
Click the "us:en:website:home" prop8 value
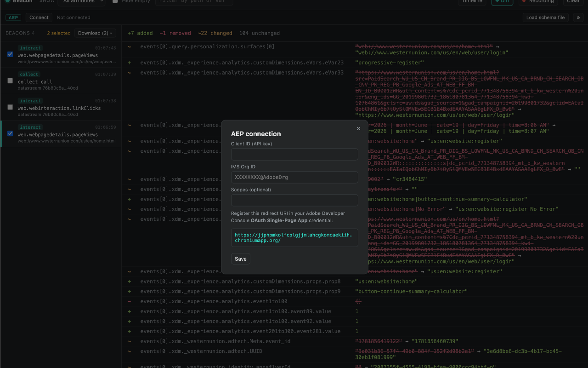point(386,282)
